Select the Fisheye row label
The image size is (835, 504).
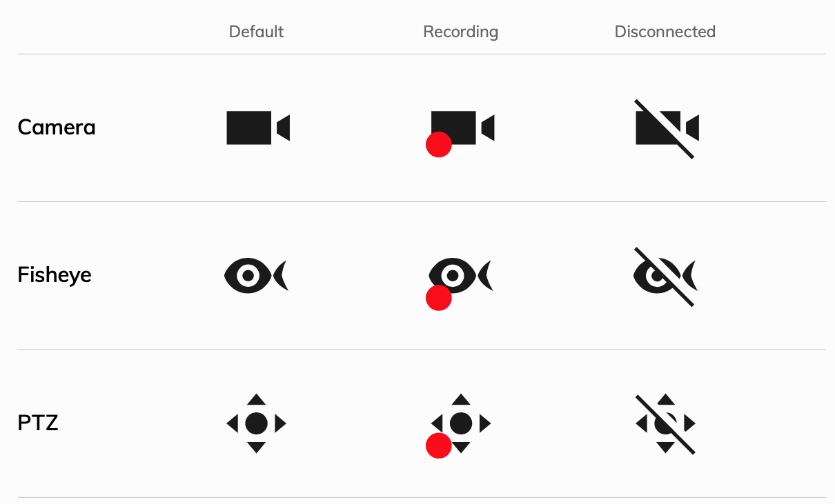pyautogui.click(x=55, y=275)
